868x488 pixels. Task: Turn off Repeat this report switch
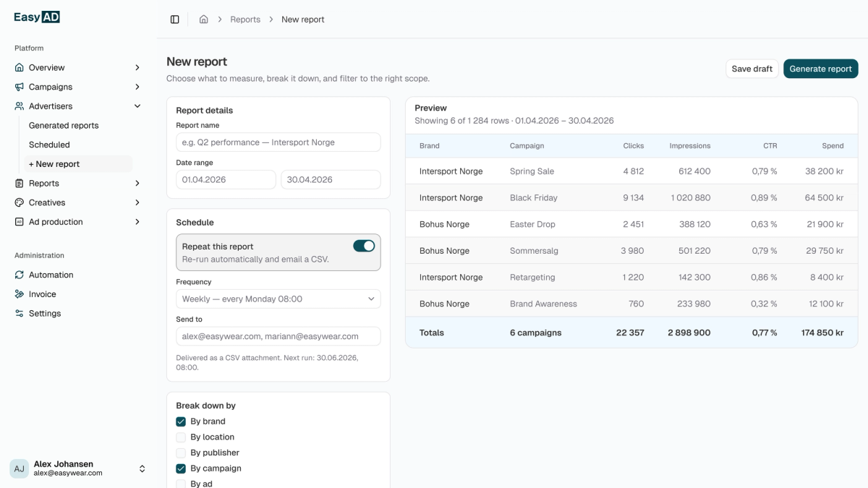coord(364,246)
